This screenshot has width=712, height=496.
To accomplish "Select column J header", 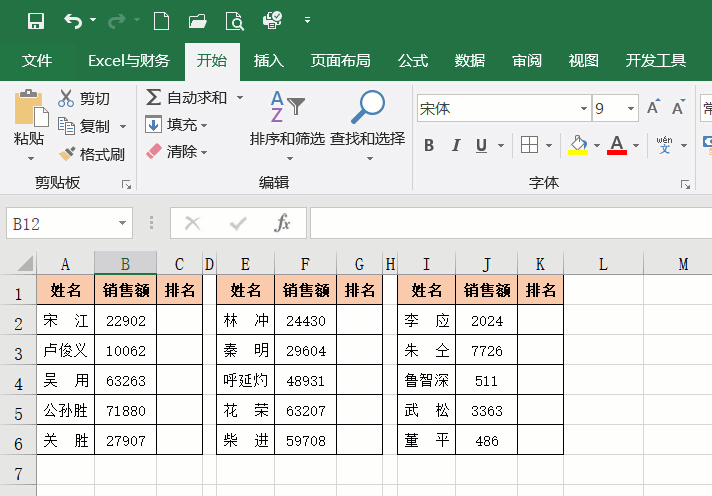I will pyautogui.click(x=486, y=264).
